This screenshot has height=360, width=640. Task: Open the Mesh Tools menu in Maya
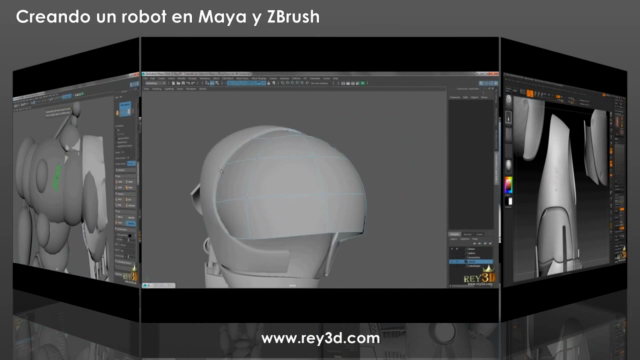click(x=242, y=78)
